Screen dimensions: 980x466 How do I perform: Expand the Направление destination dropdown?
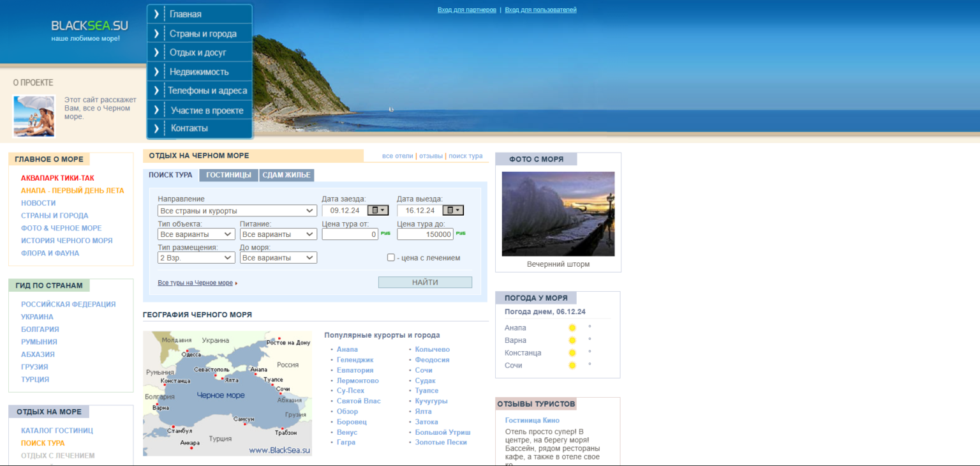(x=237, y=211)
